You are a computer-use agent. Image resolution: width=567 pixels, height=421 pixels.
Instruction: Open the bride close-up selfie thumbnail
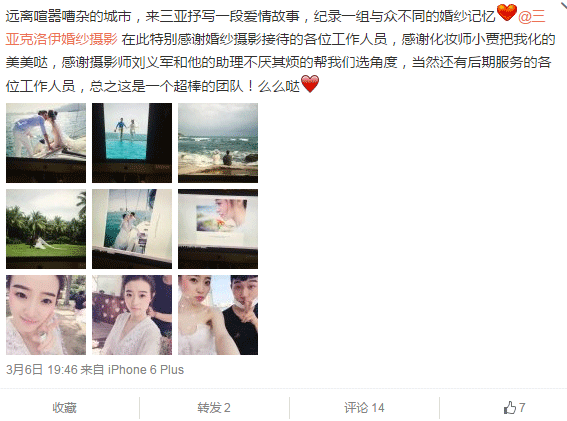[46, 315]
